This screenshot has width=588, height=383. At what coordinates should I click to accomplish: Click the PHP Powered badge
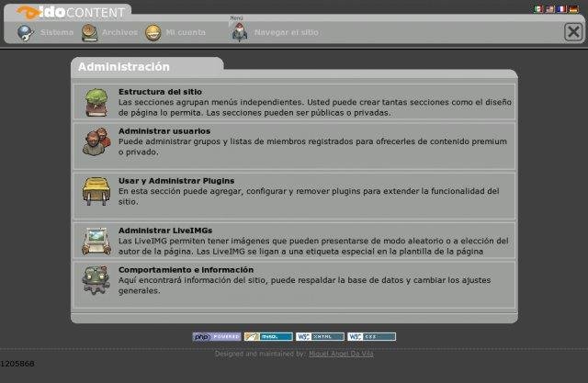coord(217,336)
